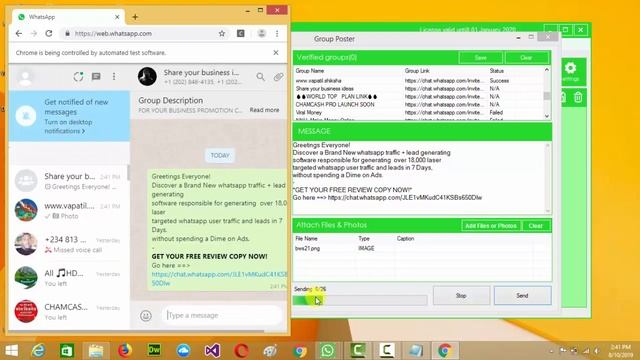Start a new chat in WhatsApp
This screenshot has width=640, height=360.
(96, 77)
